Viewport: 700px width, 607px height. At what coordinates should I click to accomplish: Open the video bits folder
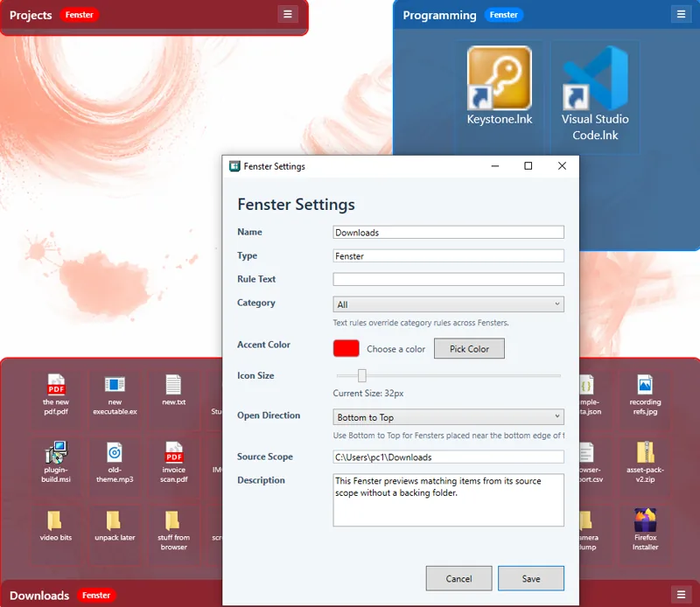tap(56, 527)
